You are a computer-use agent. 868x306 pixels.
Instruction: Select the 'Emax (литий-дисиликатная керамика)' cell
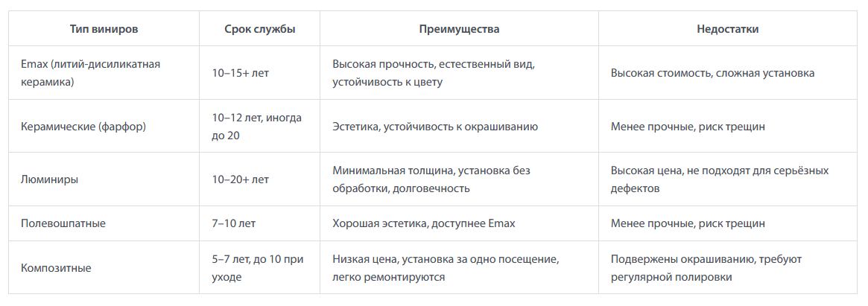104,73
